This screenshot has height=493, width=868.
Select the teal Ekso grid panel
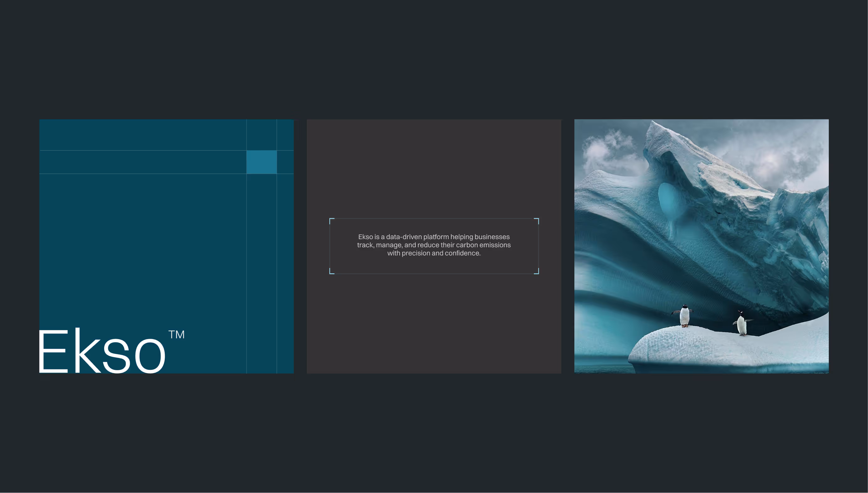pyautogui.click(x=142, y=237)
